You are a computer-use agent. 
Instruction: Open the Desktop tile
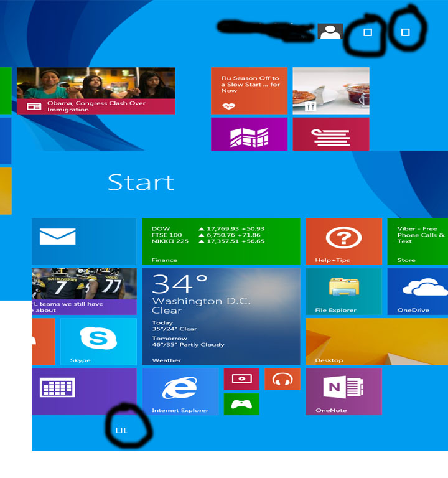(x=376, y=342)
